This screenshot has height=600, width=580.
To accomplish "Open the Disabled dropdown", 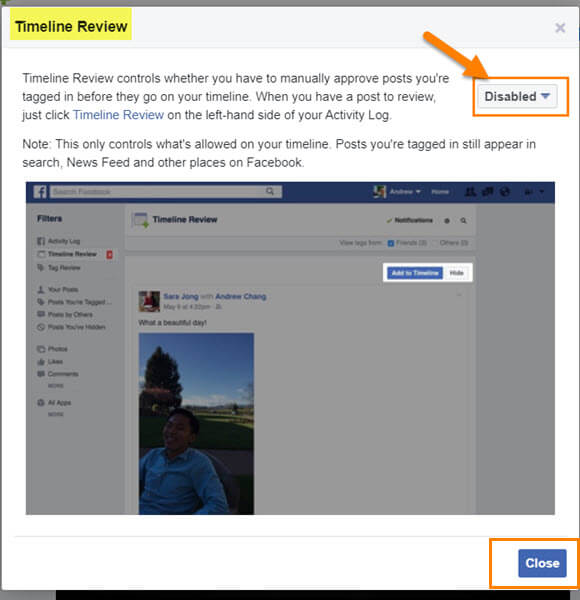I will click(517, 96).
